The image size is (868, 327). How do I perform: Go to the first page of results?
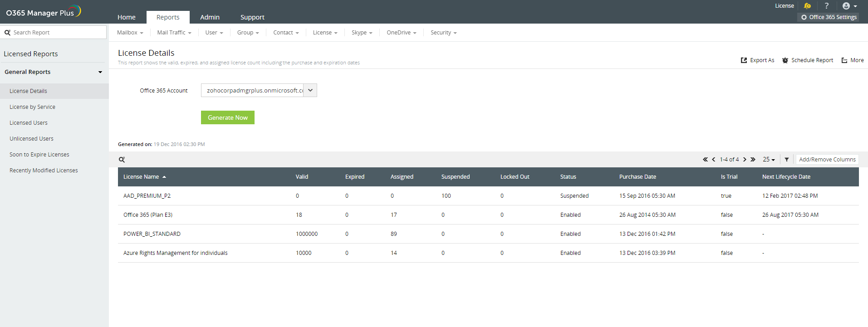(705, 160)
